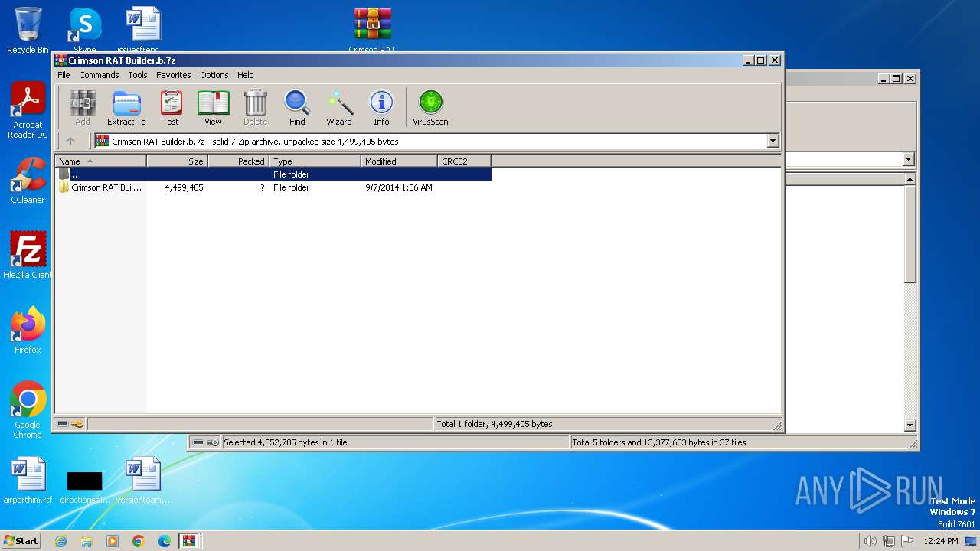Click the Delete trash icon

(255, 107)
